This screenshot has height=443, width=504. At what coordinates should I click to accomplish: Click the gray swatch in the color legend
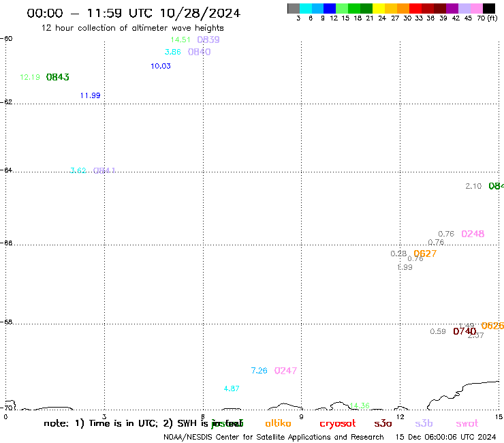pyautogui.click(x=294, y=8)
